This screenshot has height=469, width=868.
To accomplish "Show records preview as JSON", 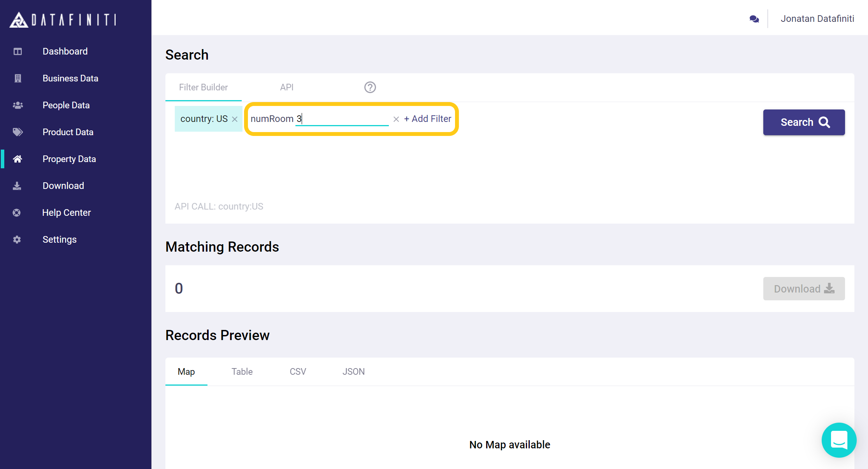I will click(353, 372).
